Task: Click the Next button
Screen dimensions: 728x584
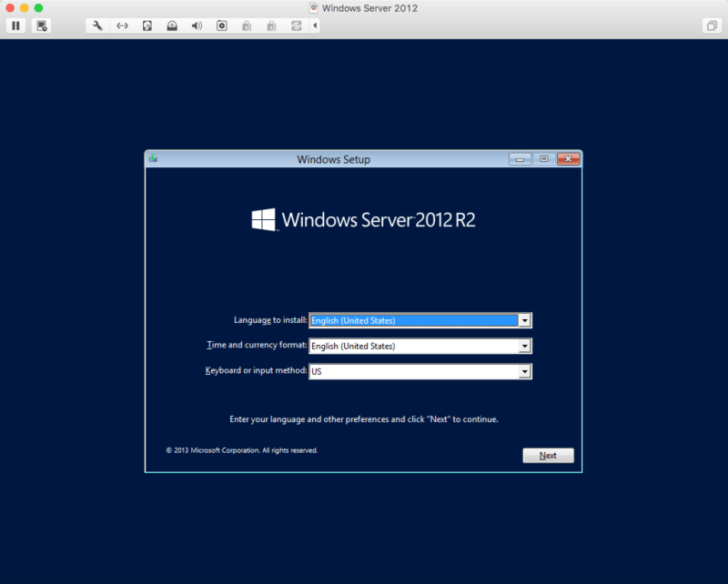Action: (548, 455)
